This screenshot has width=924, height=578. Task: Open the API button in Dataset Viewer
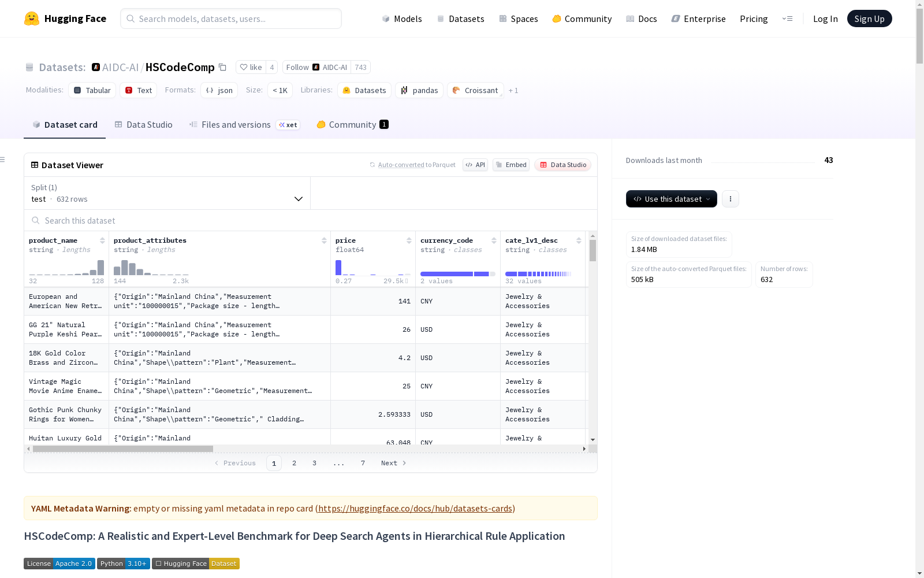pyautogui.click(x=475, y=165)
